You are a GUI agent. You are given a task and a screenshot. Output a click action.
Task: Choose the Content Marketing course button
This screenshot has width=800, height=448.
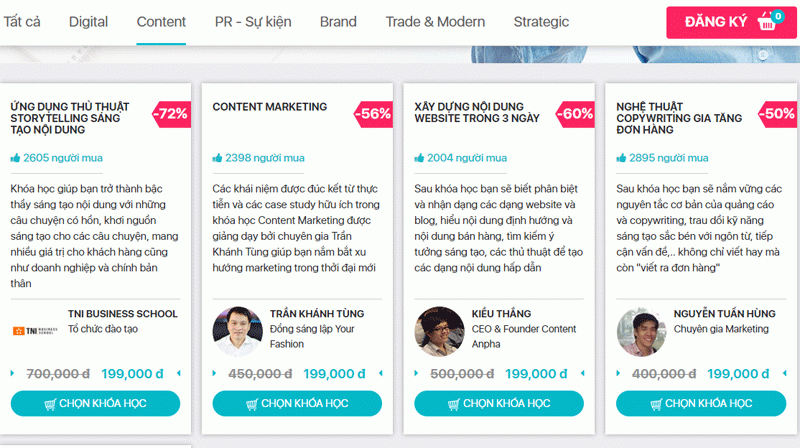(297, 403)
